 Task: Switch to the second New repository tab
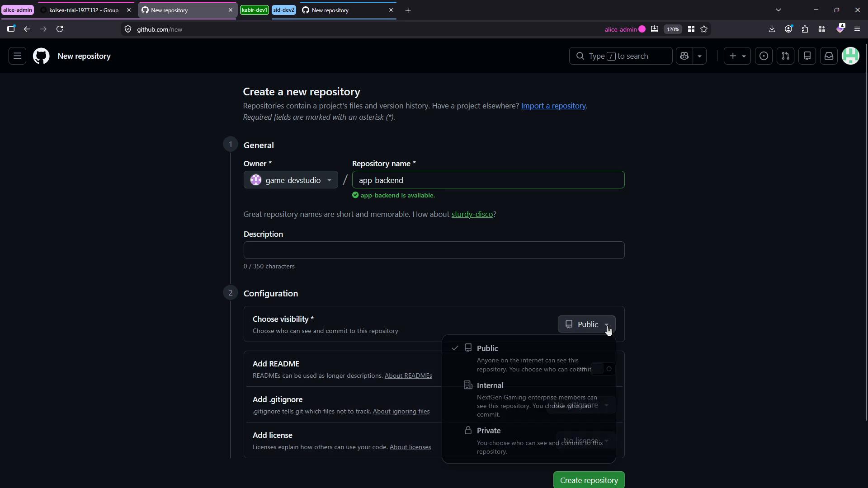(348, 10)
